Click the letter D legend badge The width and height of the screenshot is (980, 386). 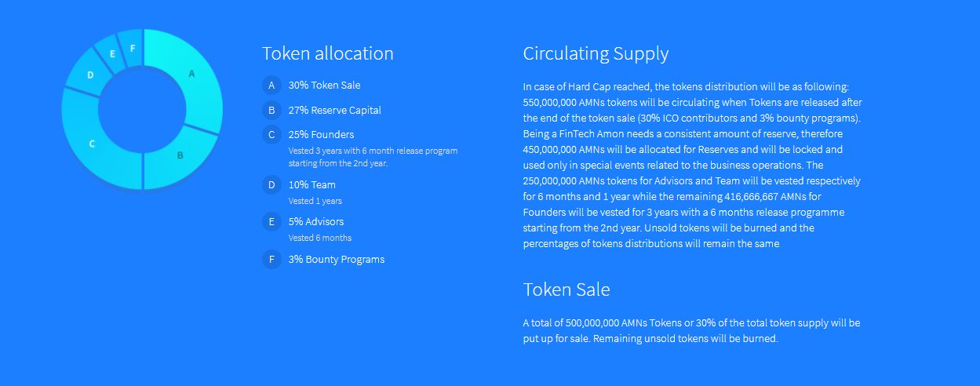(271, 184)
